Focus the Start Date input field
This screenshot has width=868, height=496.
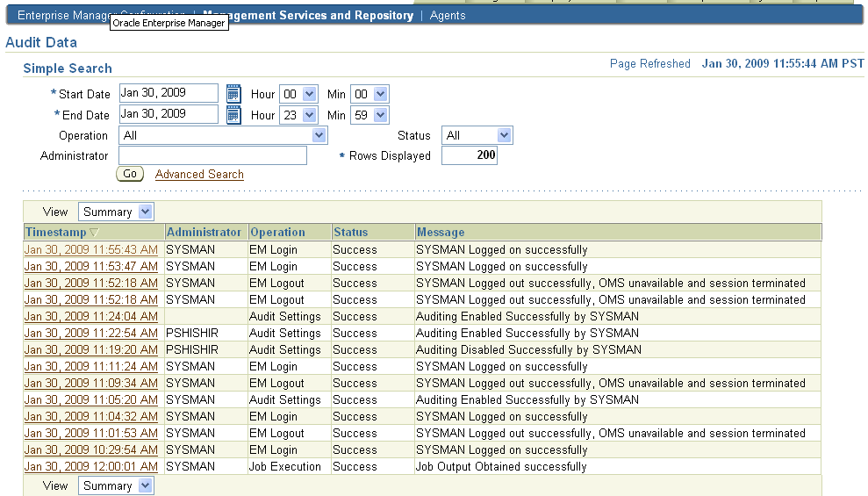click(x=169, y=93)
